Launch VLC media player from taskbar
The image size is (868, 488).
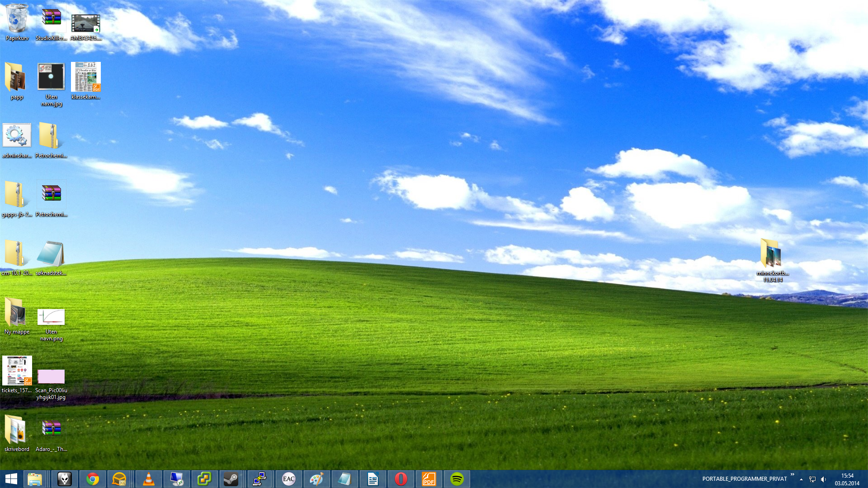tap(148, 479)
